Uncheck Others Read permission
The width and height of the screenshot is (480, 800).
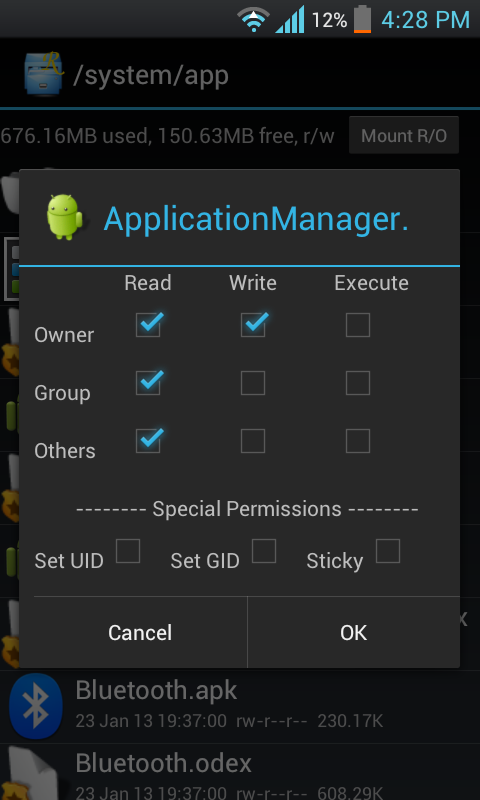point(148,441)
